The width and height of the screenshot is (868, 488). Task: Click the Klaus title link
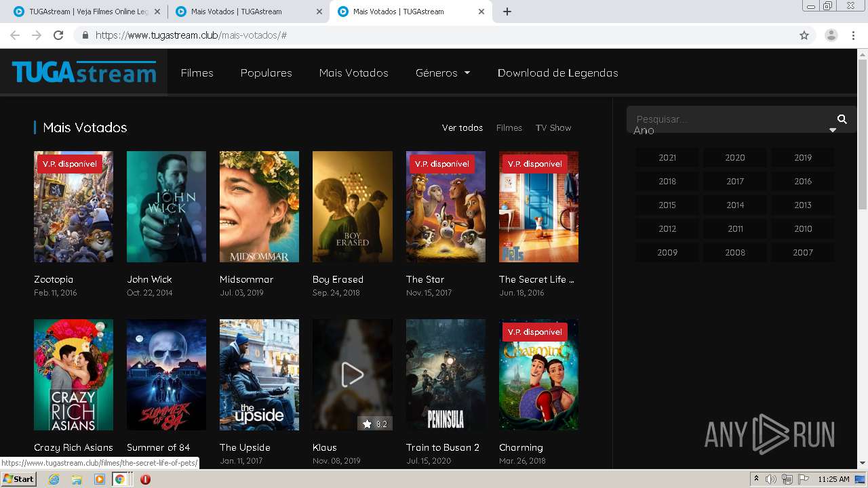[x=324, y=447]
